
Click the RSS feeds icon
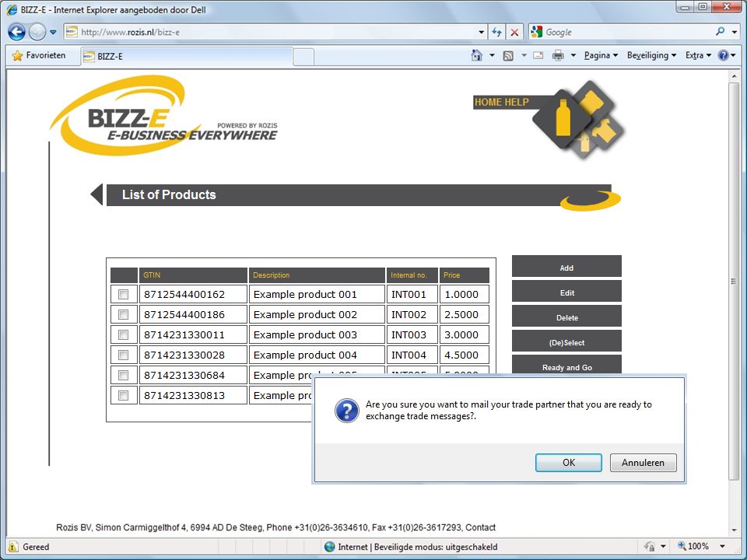(508, 56)
